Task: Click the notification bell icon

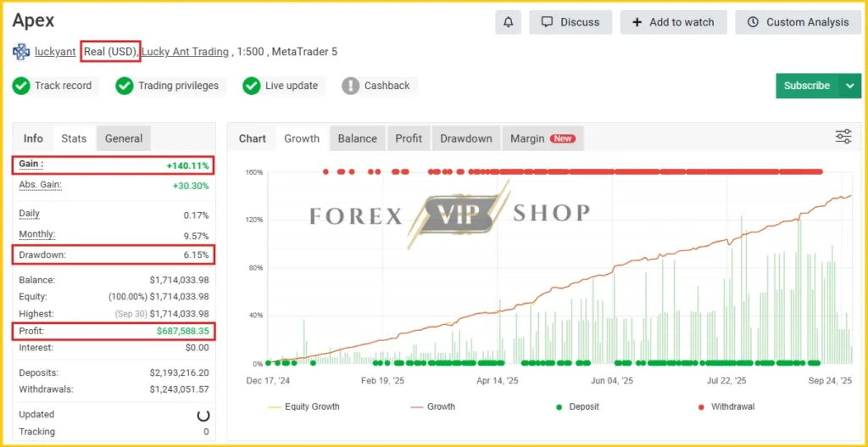Action: pos(509,22)
